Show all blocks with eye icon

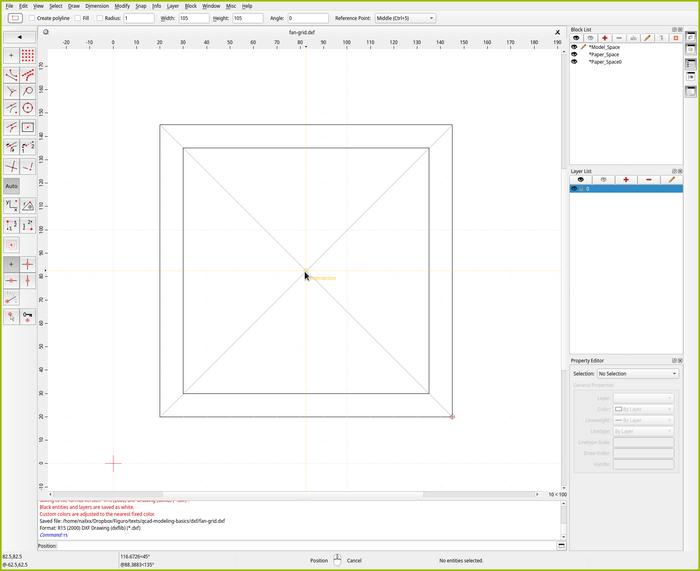[x=575, y=38]
